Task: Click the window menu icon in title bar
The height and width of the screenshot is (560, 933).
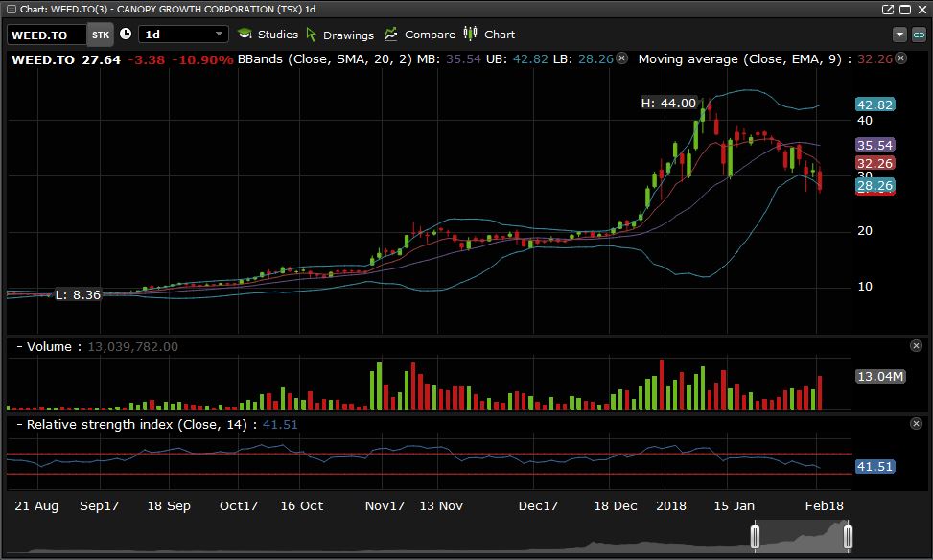Action: [12, 9]
